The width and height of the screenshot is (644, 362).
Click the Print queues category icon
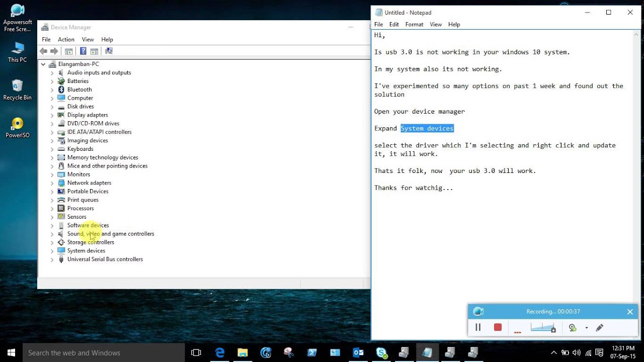tap(61, 200)
